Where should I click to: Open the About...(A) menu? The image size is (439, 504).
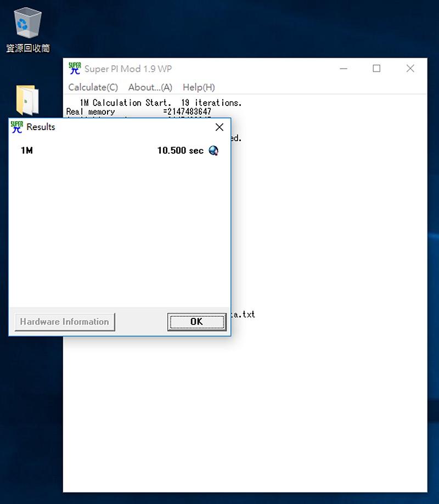pos(150,87)
